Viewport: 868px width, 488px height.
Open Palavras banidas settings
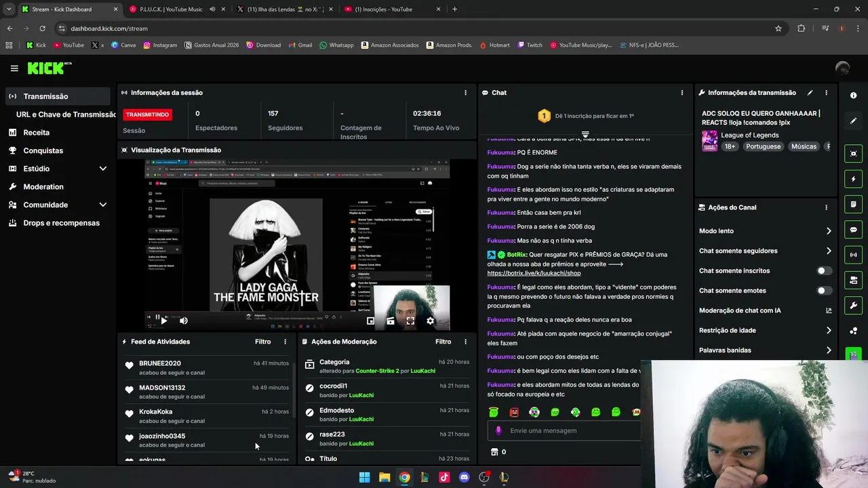pyautogui.click(x=765, y=350)
